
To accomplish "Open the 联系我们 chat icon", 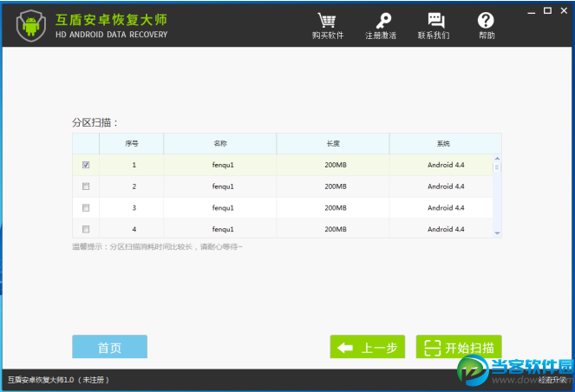I will point(436,21).
